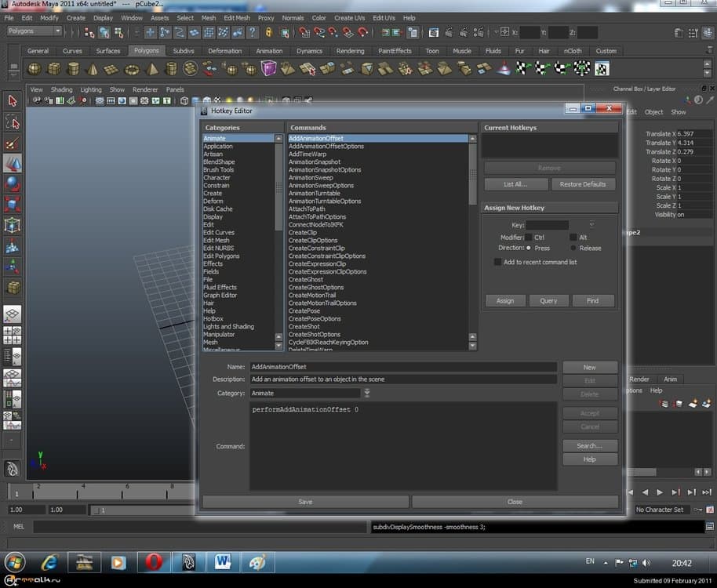Image resolution: width=717 pixels, height=588 pixels.
Task: Open Microsoft Word from the taskbar
Action: point(223,562)
